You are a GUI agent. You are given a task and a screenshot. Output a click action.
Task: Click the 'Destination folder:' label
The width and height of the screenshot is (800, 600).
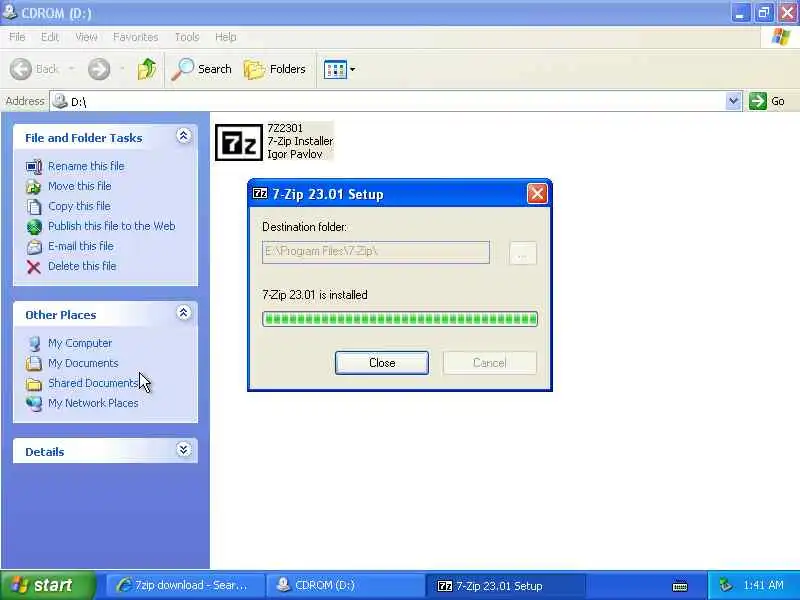[305, 227]
